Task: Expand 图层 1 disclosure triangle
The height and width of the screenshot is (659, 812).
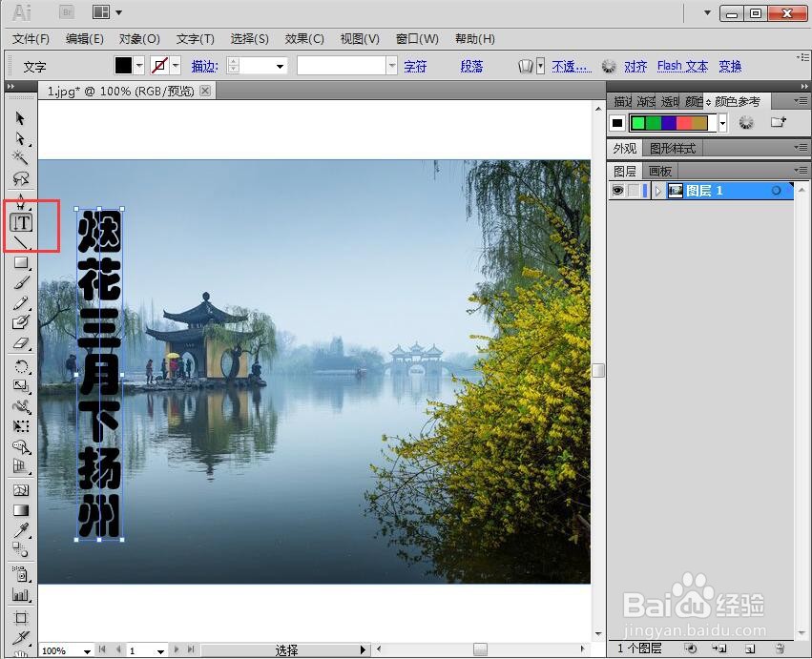Action: click(x=657, y=191)
